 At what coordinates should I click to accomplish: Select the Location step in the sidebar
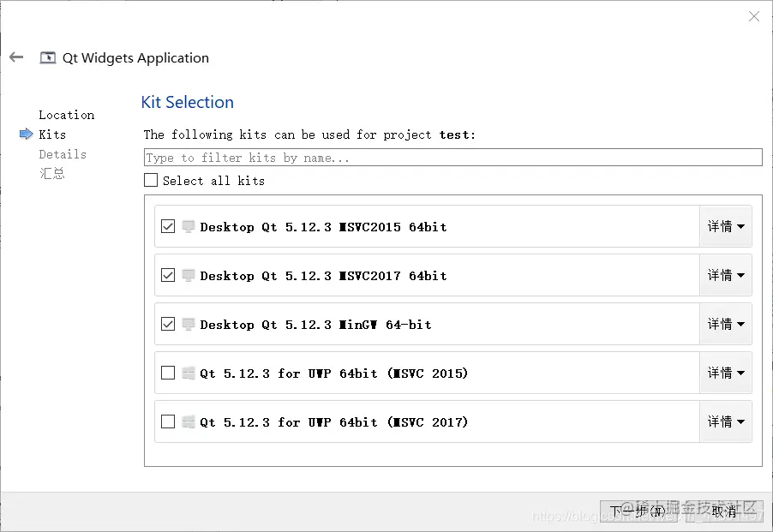(66, 115)
